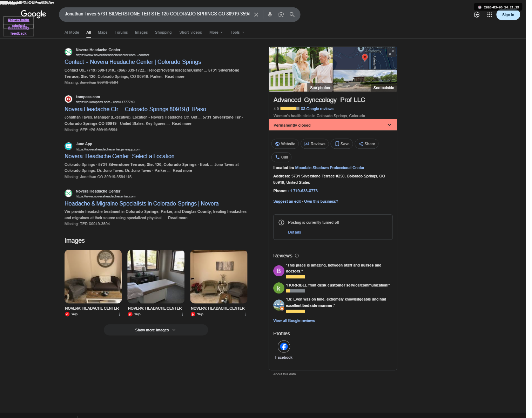
Task: Expand the map in the knowledge panel
Action: [391, 52]
